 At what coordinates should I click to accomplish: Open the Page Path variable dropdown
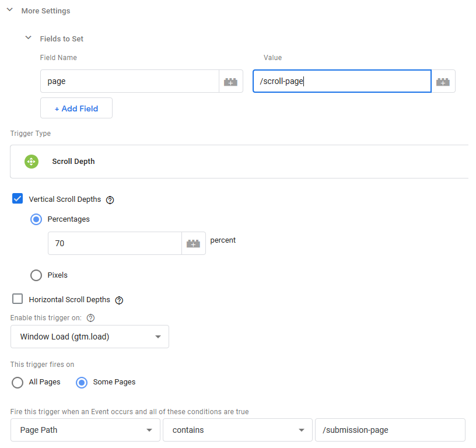pyautogui.click(x=85, y=430)
